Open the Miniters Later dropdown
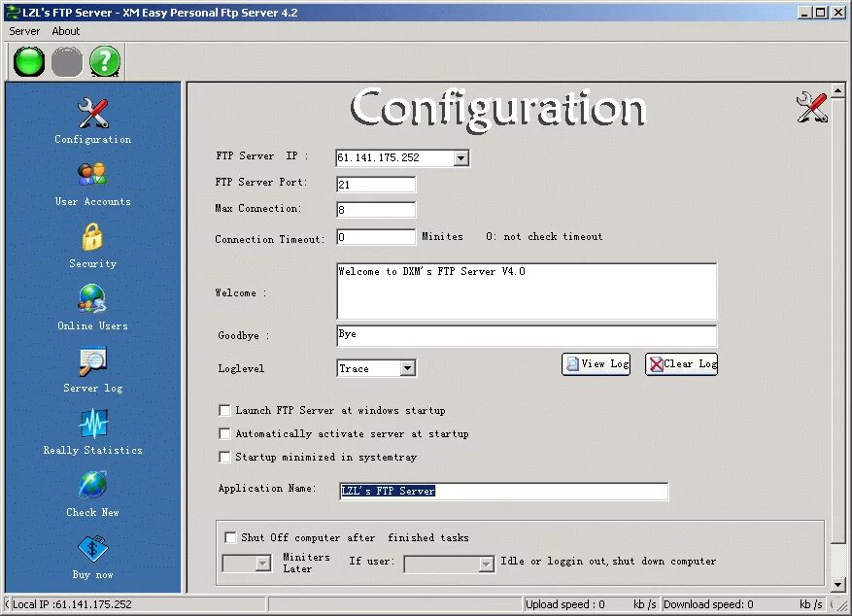The width and height of the screenshot is (852, 616). (x=263, y=564)
